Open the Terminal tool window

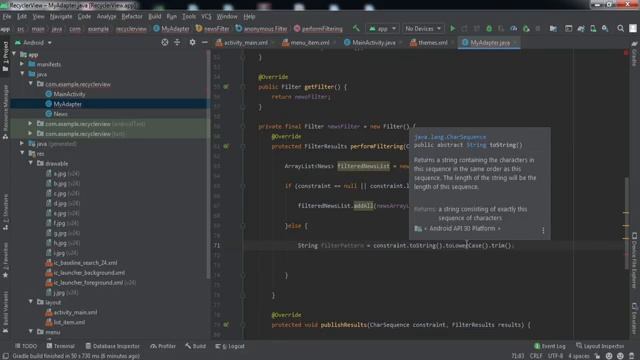(x=60, y=346)
